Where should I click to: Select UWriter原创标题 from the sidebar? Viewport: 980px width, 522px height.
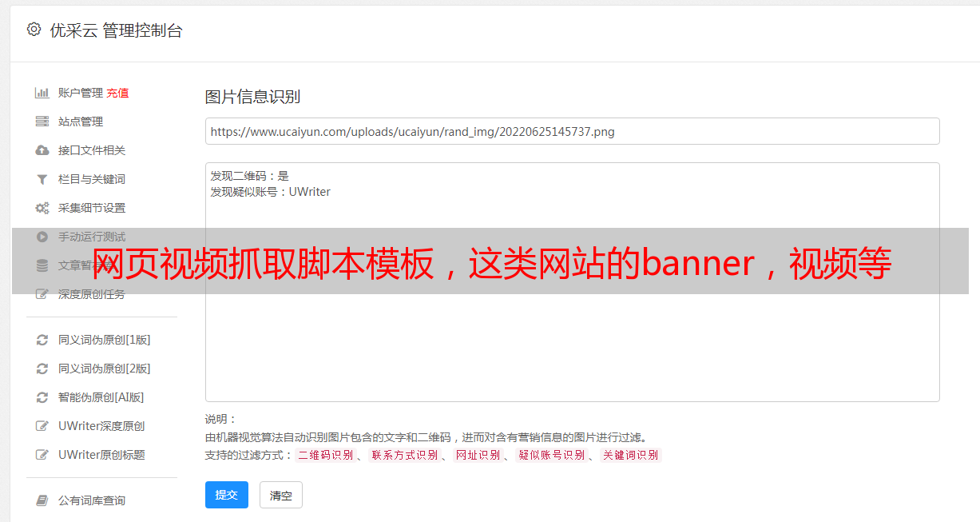click(x=101, y=455)
